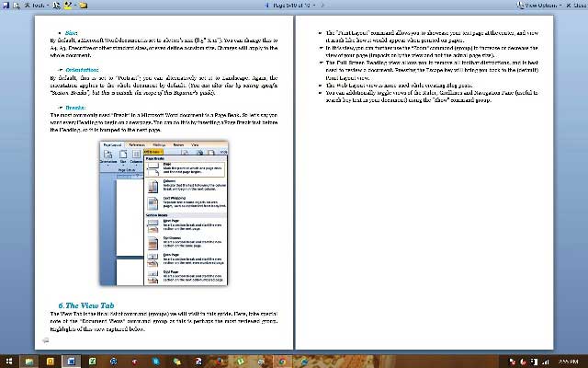Open Excel from the taskbar
This screenshot has height=368, width=588.
point(92,362)
